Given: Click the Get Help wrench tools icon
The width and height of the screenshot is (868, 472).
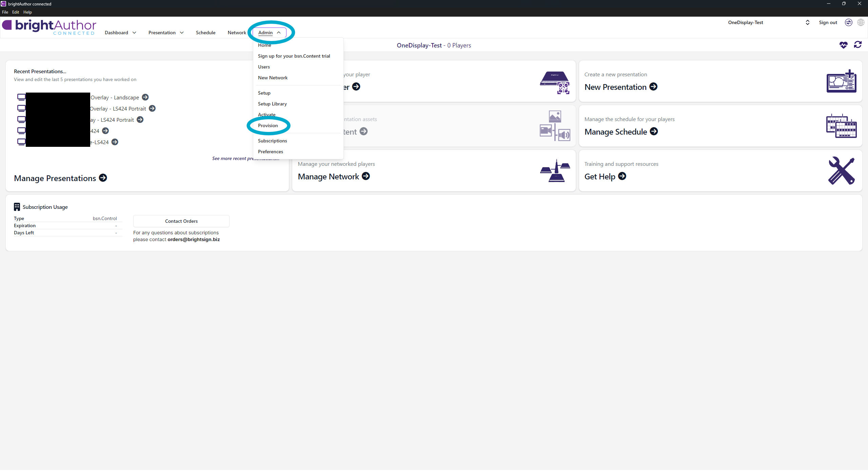Looking at the screenshot, I should (x=841, y=171).
